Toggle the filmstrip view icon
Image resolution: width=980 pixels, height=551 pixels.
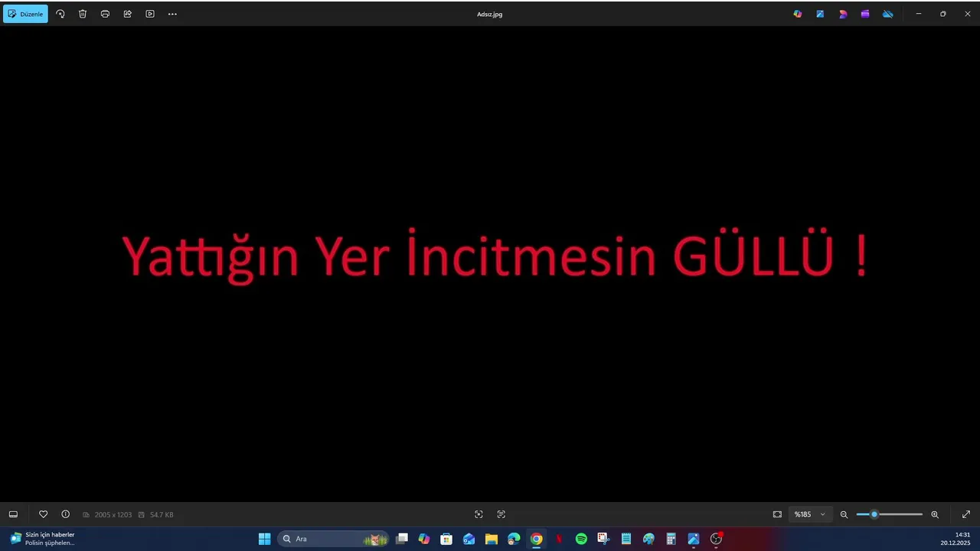pyautogui.click(x=13, y=514)
